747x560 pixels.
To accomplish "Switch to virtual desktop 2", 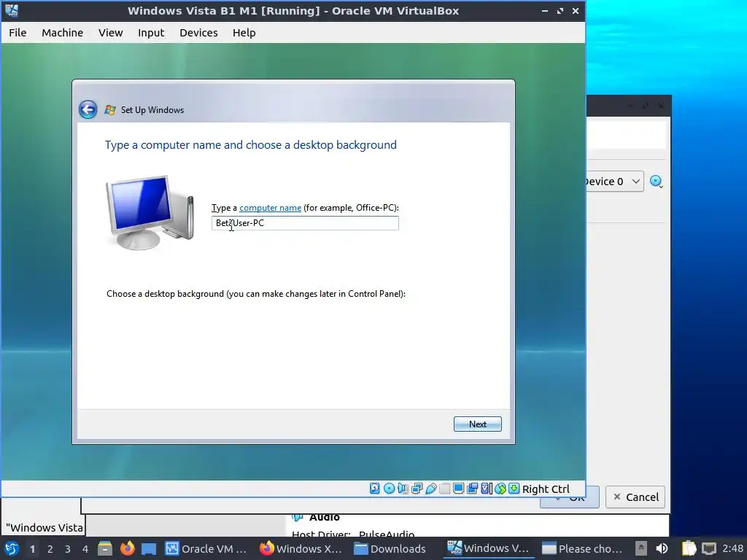I will (x=50, y=549).
